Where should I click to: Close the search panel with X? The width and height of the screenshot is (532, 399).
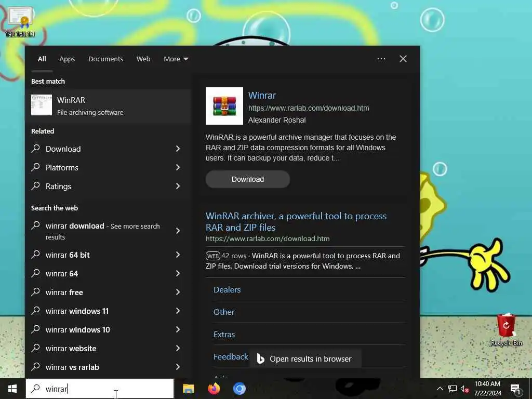coord(403,59)
